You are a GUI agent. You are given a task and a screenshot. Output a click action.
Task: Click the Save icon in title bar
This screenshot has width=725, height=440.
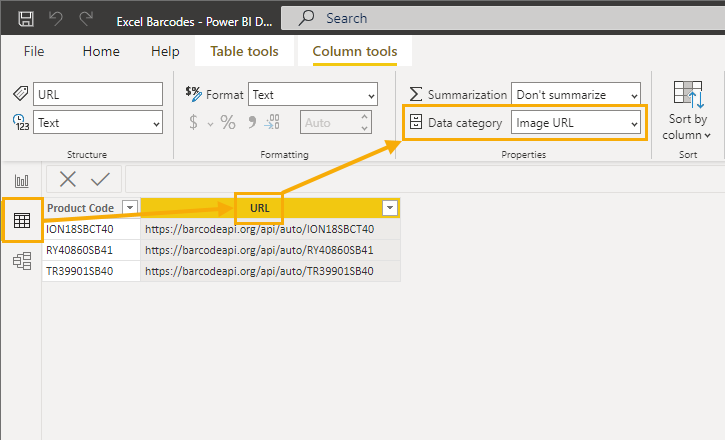(x=25, y=19)
